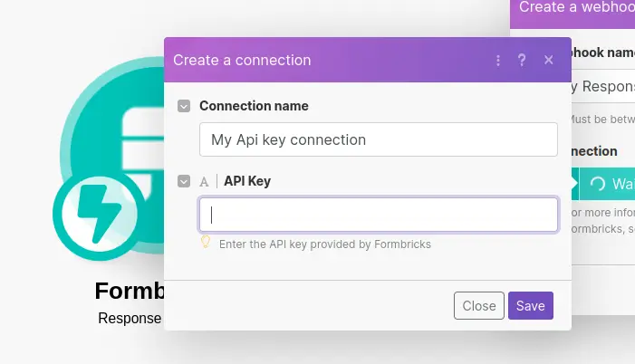
Task: Focus the Connection name text field
Action: pos(378,139)
